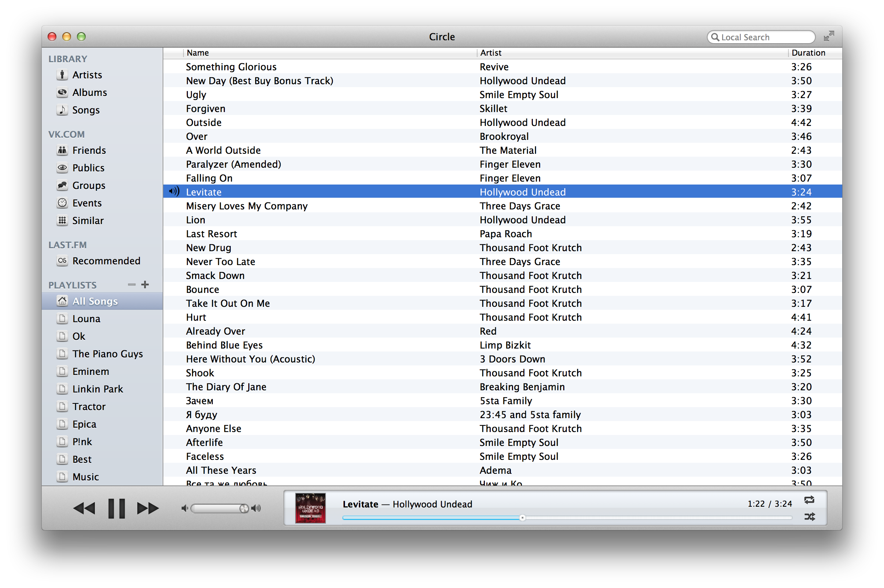Enter full screen mode via arrows icon

829,36
